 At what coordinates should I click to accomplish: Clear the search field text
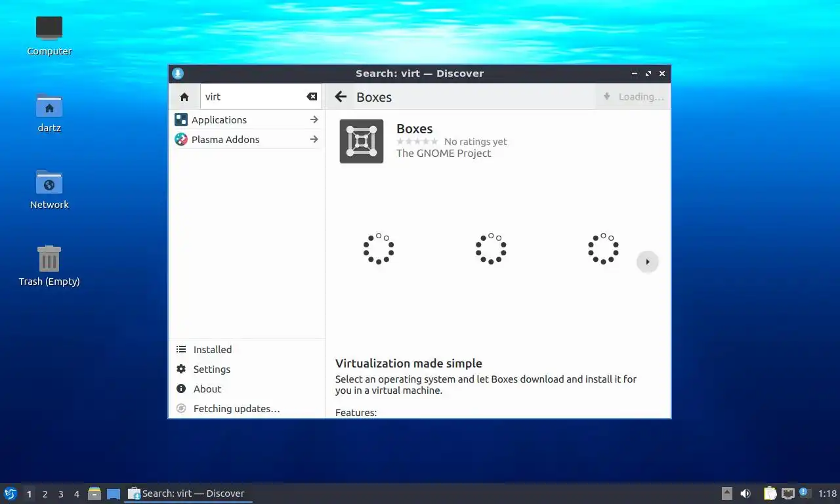(x=312, y=96)
